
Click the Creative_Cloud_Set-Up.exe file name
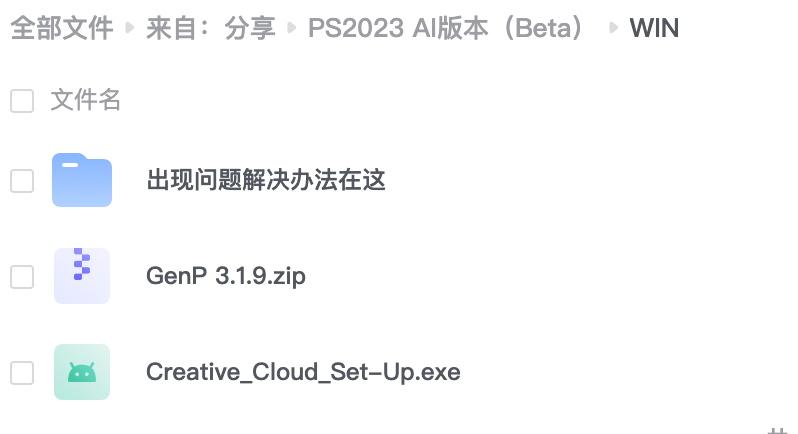(303, 373)
